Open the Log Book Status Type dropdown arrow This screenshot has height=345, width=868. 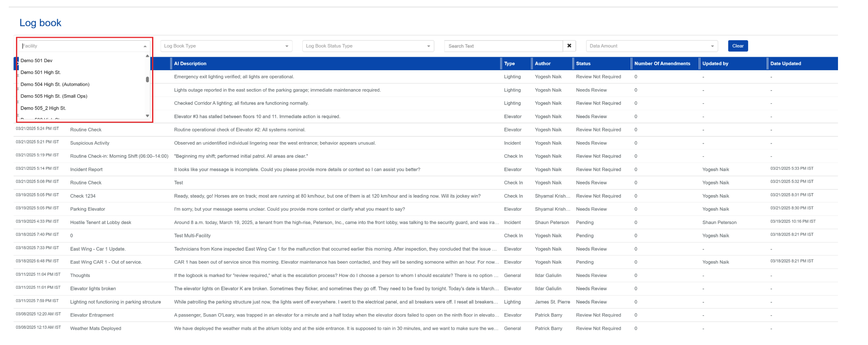tap(428, 46)
